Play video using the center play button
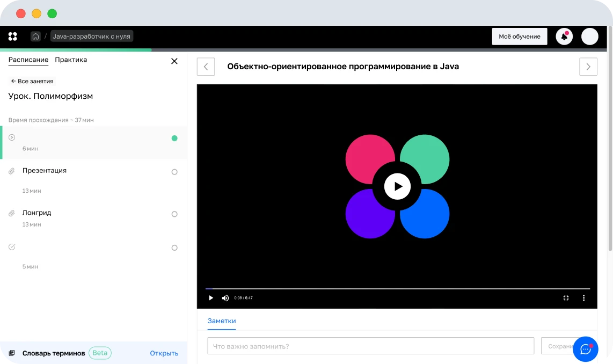 coord(397,186)
